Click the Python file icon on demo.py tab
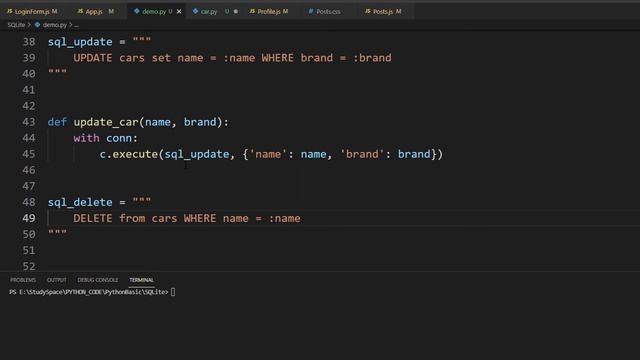This screenshot has height=360, width=640. [x=137, y=11]
